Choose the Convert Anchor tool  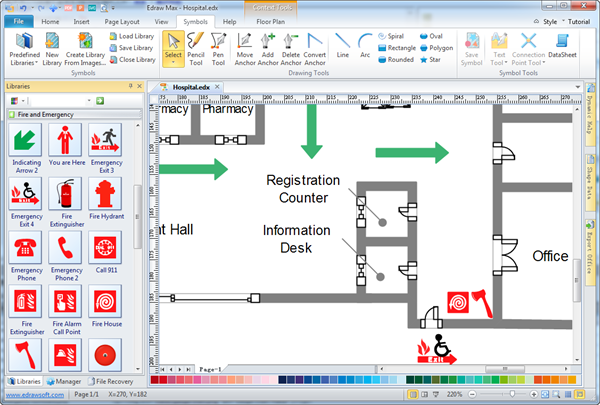point(315,49)
